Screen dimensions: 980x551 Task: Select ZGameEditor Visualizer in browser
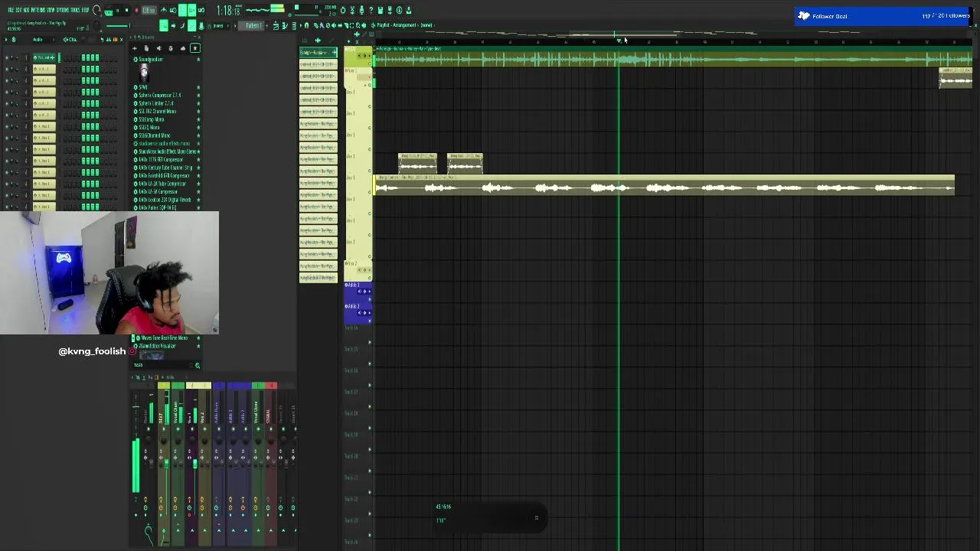point(158,346)
